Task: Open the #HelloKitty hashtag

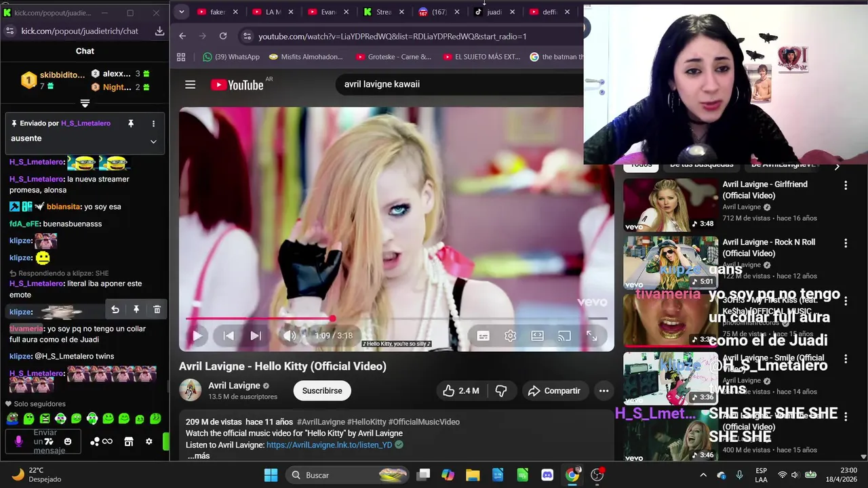Action: pyautogui.click(x=367, y=422)
